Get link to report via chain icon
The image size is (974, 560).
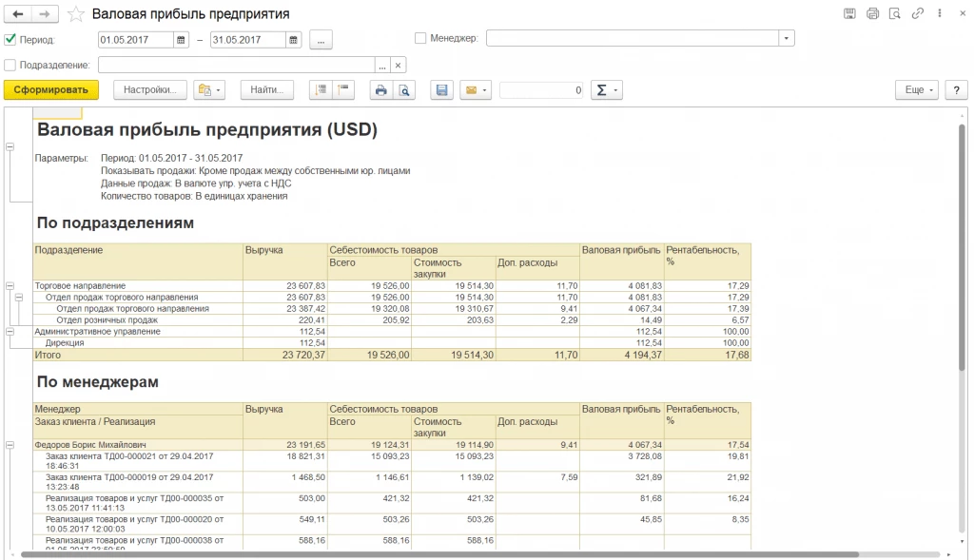918,13
